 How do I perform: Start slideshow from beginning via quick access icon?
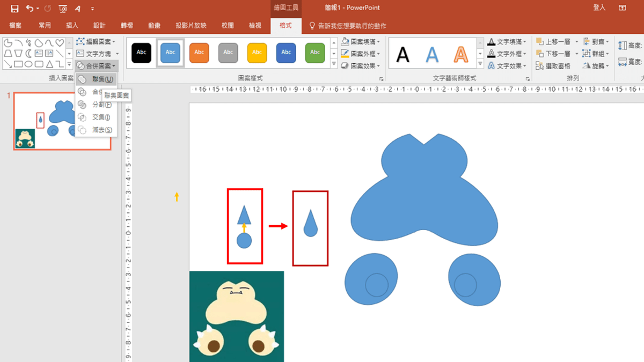63,9
